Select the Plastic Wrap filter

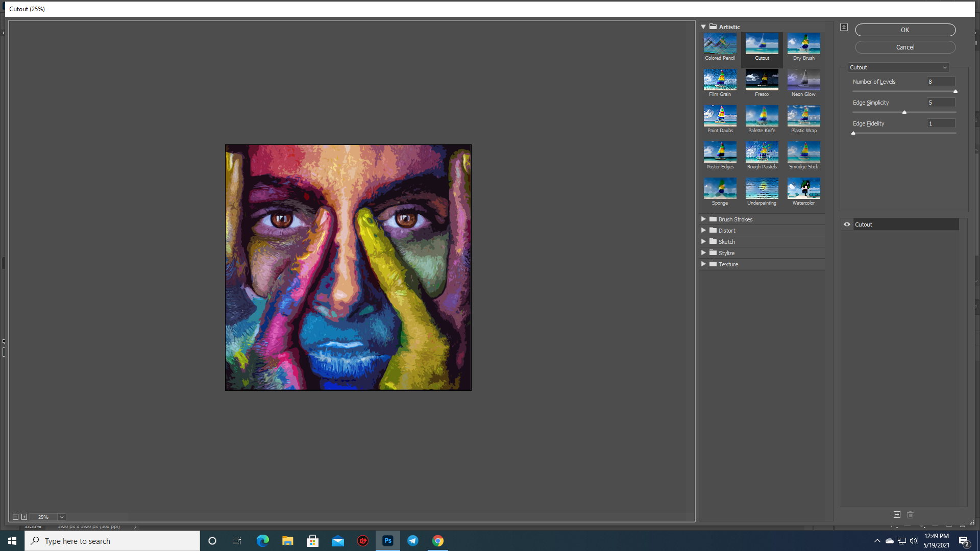803,119
